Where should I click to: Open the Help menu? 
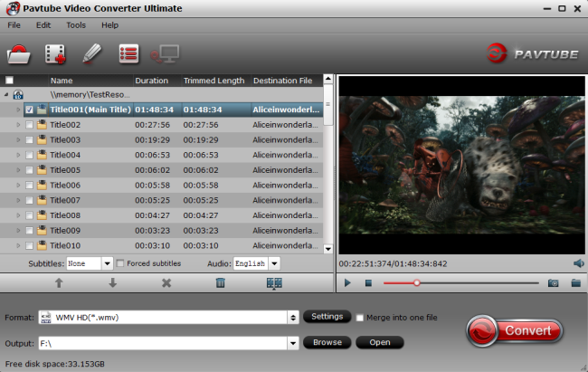[x=109, y=25]
